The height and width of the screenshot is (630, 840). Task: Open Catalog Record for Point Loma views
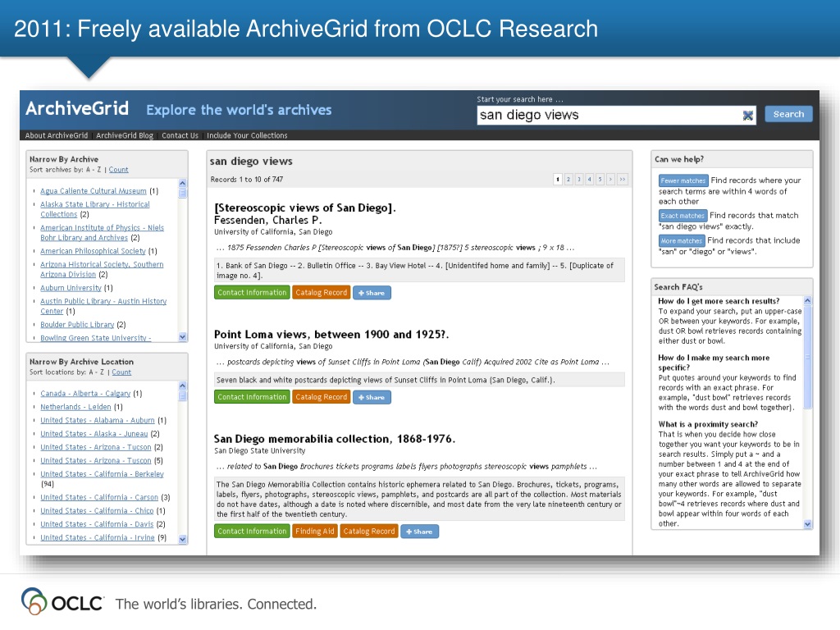coord(322,397)
